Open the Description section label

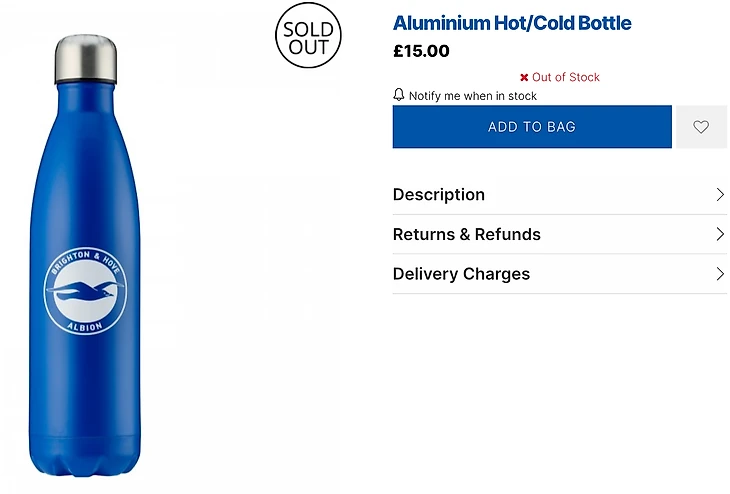(438, 194)
